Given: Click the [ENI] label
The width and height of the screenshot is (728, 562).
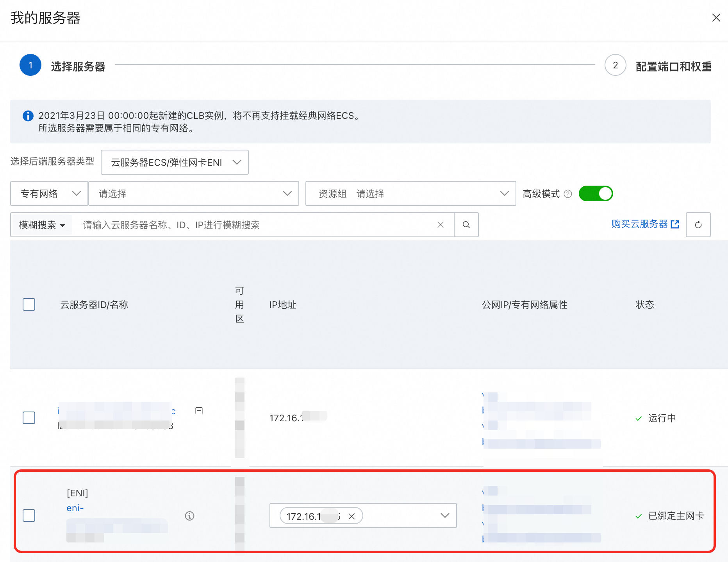Looking at the screenshot, I should pos(77,493).
